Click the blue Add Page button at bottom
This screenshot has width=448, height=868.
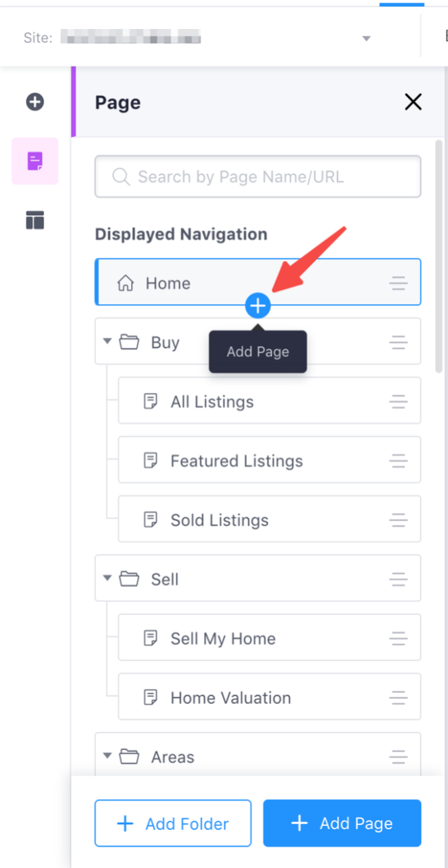click(342, 823)
